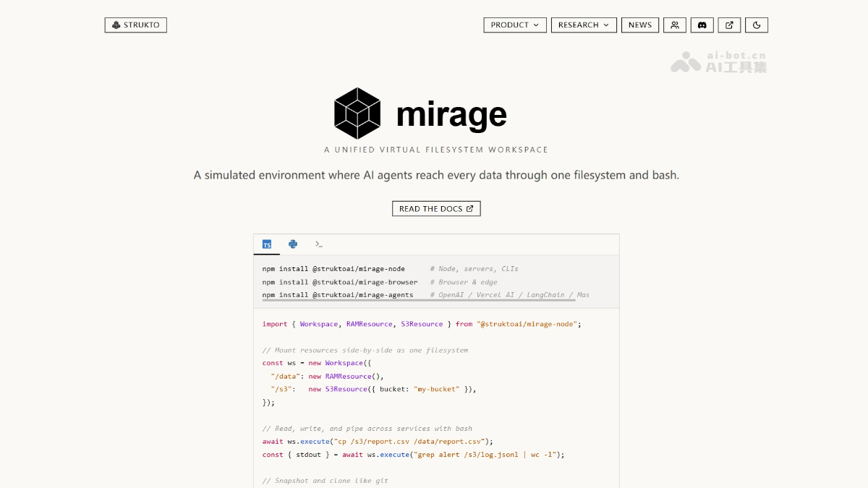This screenshot has width=868, height=488.
Task: Click the "const ws = new Workspace({" line
Action: (x=317, y=363)
